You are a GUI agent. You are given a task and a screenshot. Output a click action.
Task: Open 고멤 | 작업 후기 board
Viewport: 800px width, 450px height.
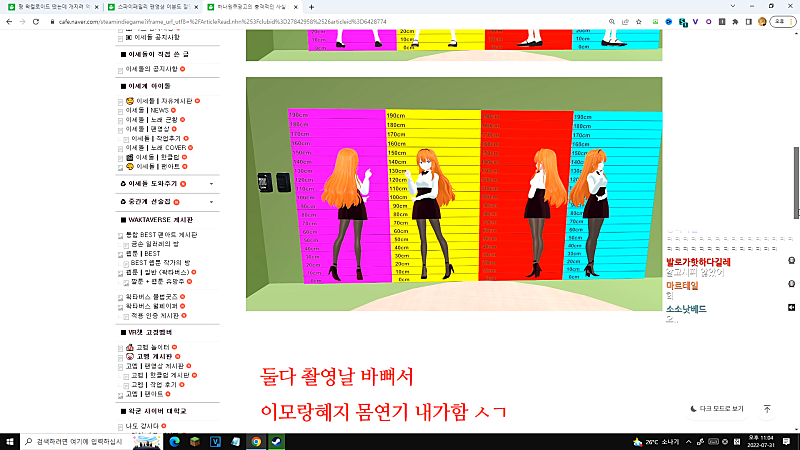coord(154,385)
